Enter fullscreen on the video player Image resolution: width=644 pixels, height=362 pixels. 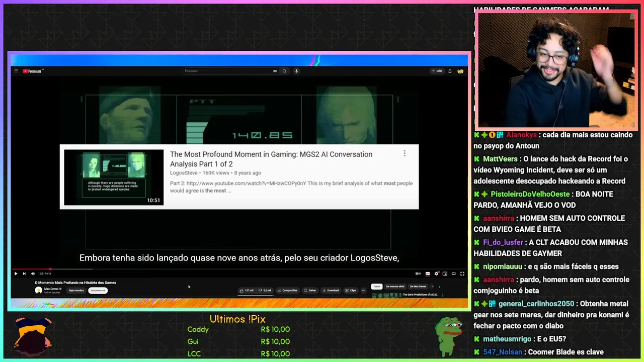click(462, 274)
